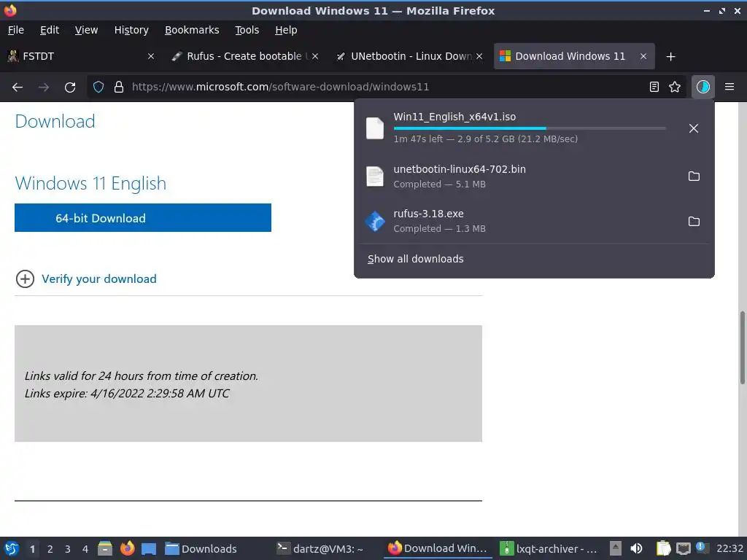Open the LXQt start menu

(x=12, y=548)
